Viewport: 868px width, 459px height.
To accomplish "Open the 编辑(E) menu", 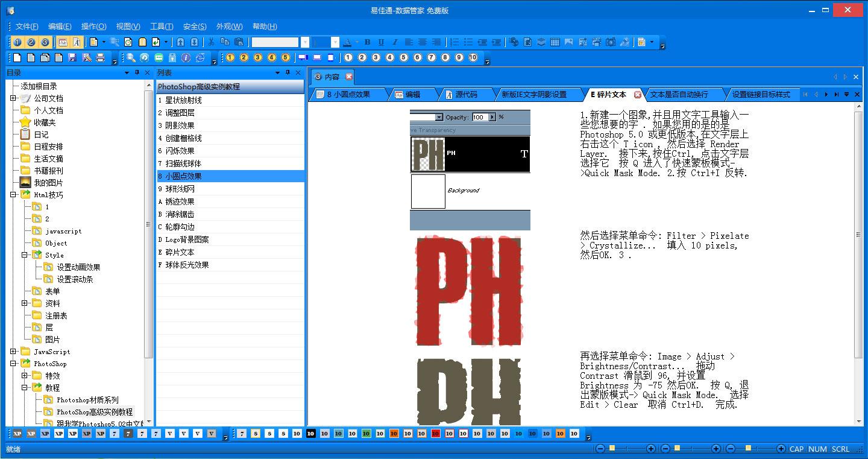I will coord(60,27).
